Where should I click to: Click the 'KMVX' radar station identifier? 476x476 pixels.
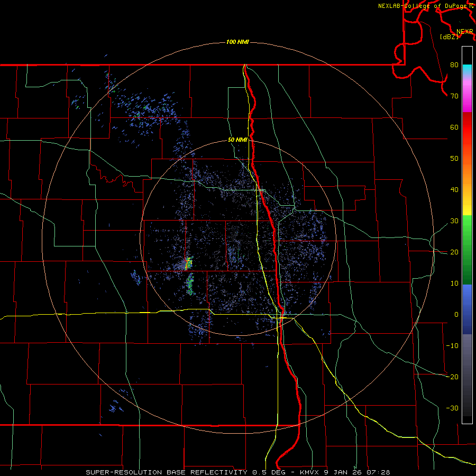pyautogui.click(x=310, y=472)
